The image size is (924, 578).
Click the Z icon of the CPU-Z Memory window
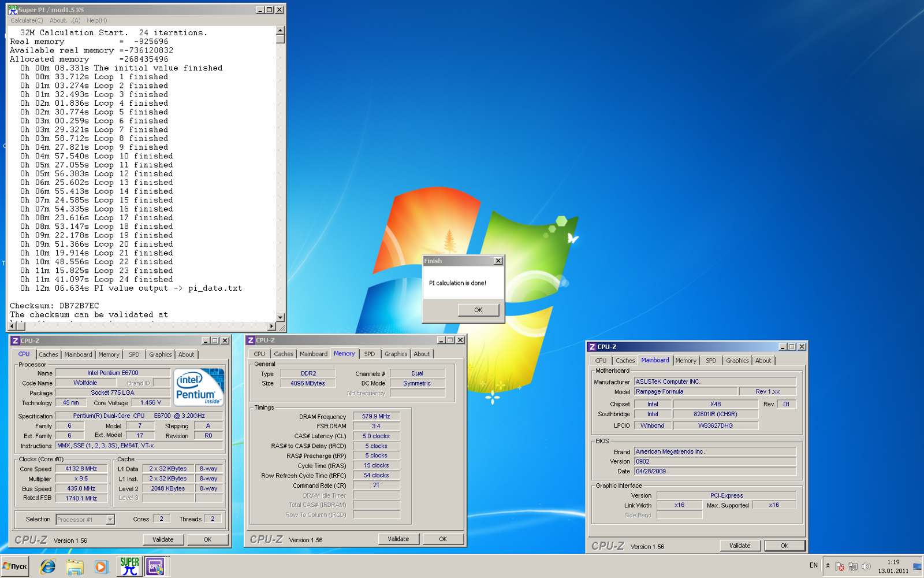coord(251,340)
